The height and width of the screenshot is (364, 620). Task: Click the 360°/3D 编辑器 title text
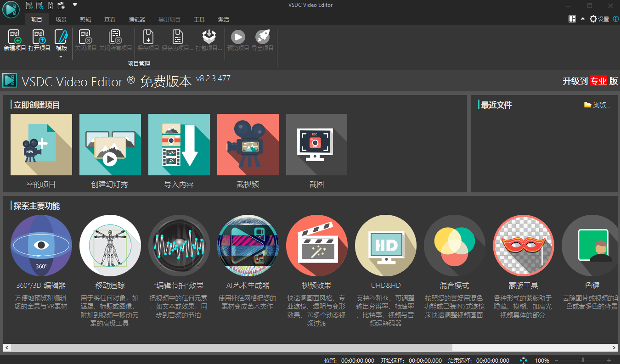(41, 286)
